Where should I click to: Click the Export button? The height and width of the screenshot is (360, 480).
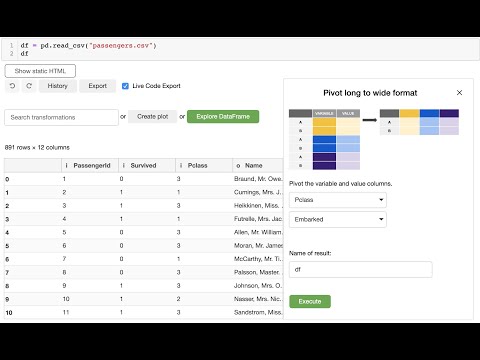[x=97, y=86]
